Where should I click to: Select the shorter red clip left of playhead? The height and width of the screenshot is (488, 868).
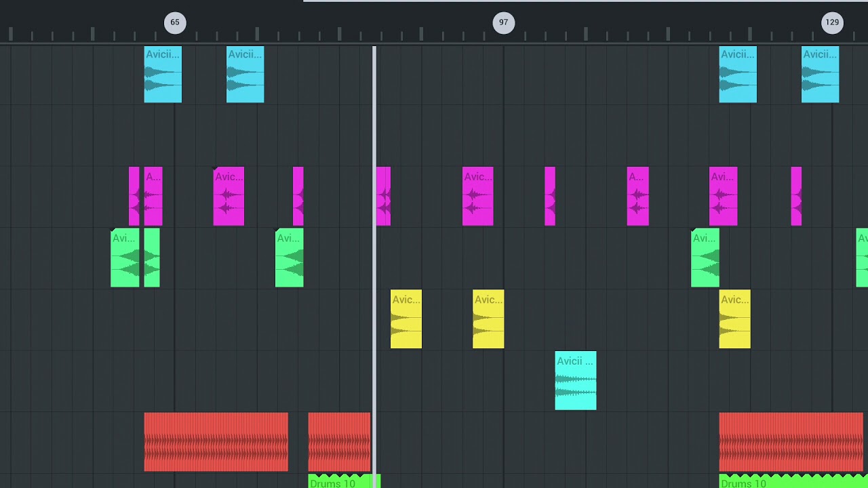coord(340,442)
